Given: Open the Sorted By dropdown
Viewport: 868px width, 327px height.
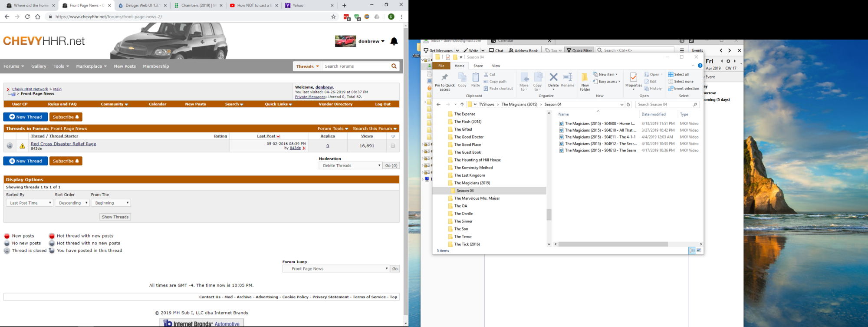Looking at the screenshot, I should pyautogui.click(x=30, y=203).
